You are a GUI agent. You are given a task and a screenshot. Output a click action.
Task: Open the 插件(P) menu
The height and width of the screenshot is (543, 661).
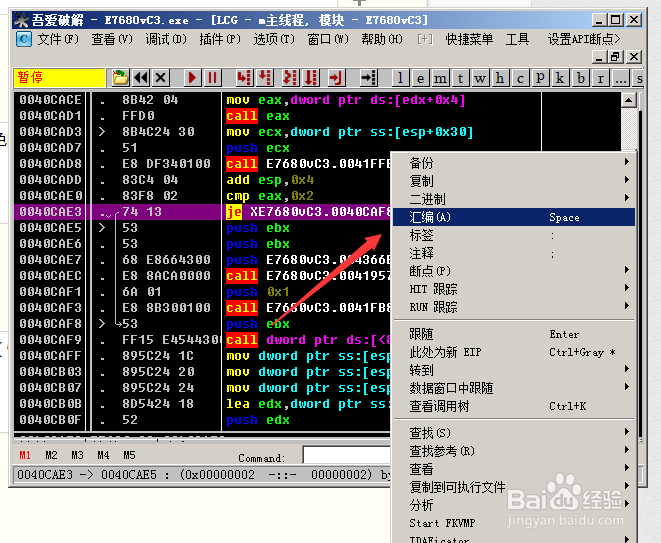[220, 39]
